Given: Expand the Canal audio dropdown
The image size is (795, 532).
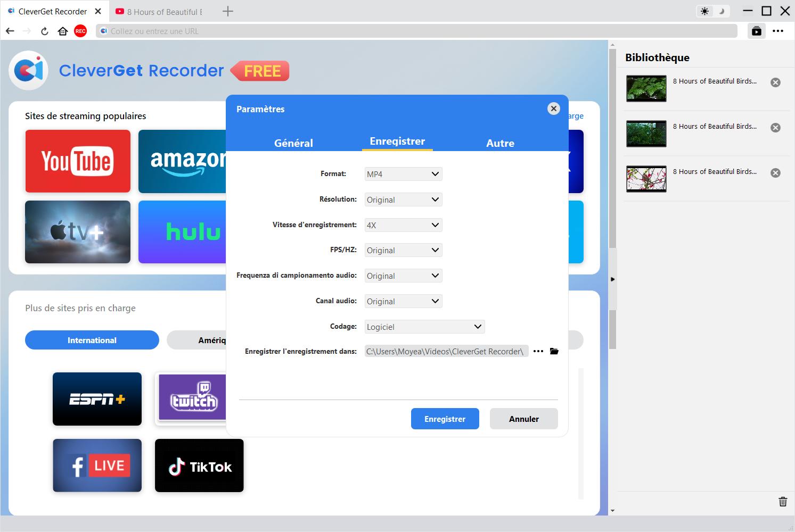Looking at the screenshot, I should (403, 301).
